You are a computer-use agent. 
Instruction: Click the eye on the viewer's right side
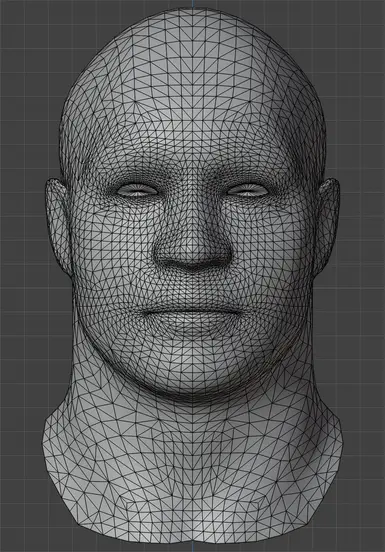coord(247,190)
